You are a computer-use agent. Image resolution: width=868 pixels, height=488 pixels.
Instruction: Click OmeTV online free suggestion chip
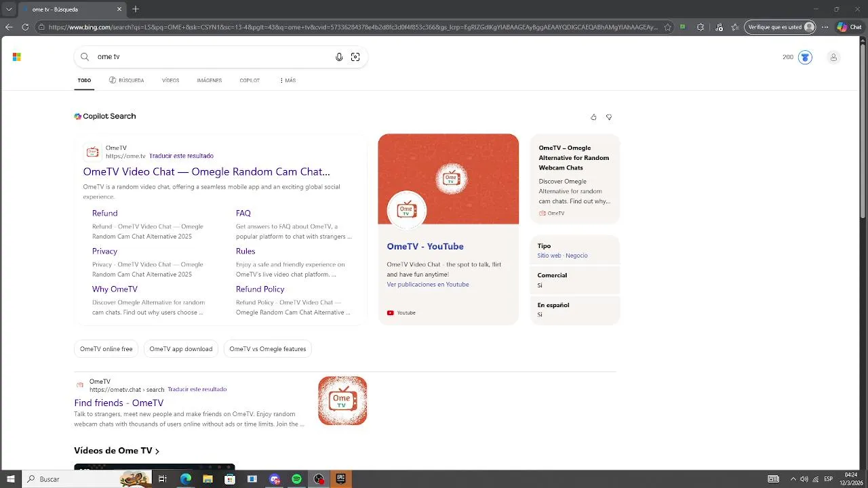click(x=106, y=349)
